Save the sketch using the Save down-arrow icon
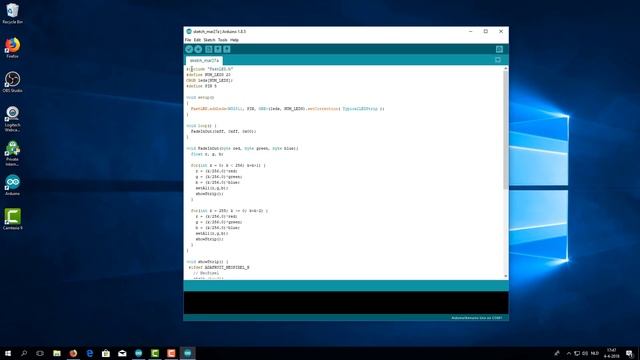Viewport: 640px width, 360px height. (x=227, y=49)
